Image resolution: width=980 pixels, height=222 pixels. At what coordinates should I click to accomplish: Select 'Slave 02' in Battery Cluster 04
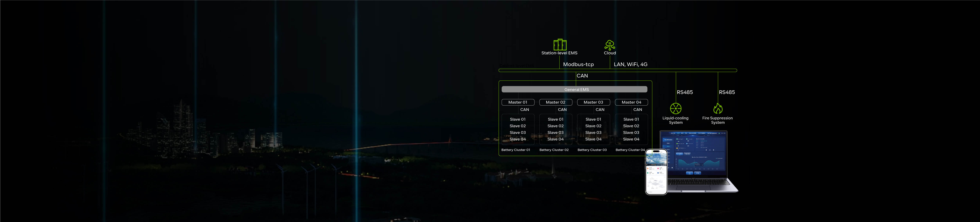(631, 126)
